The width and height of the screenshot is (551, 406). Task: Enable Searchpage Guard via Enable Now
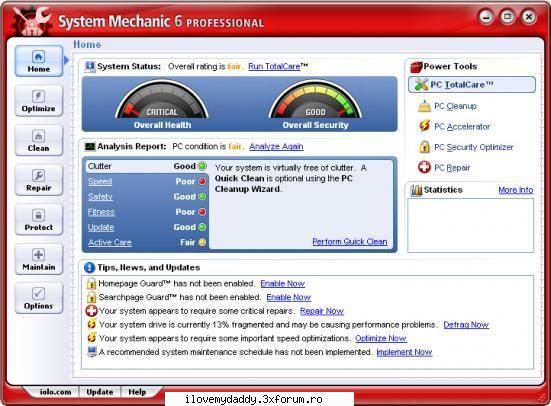click(x=289, y=297)
